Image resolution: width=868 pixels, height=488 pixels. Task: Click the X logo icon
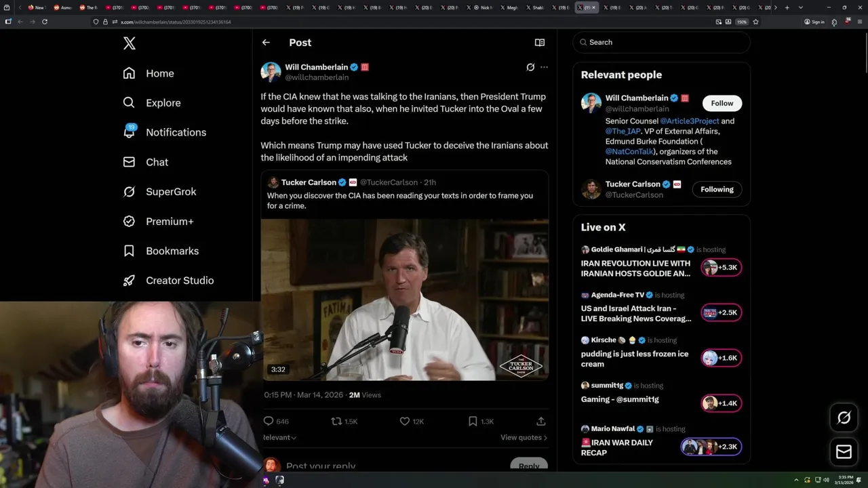(x=130, y=43)
